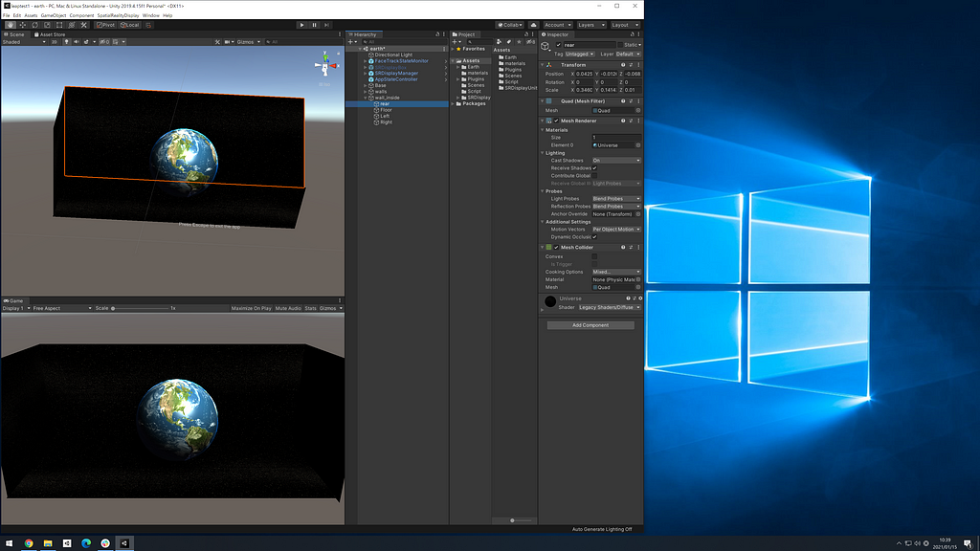
Task: Open the GameObject menu
Action: pyautogui.click(x=54, y=15)
